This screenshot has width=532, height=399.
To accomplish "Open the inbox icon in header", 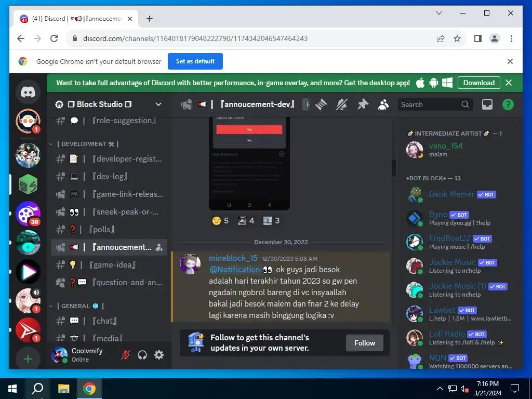I will pos(487,104).
